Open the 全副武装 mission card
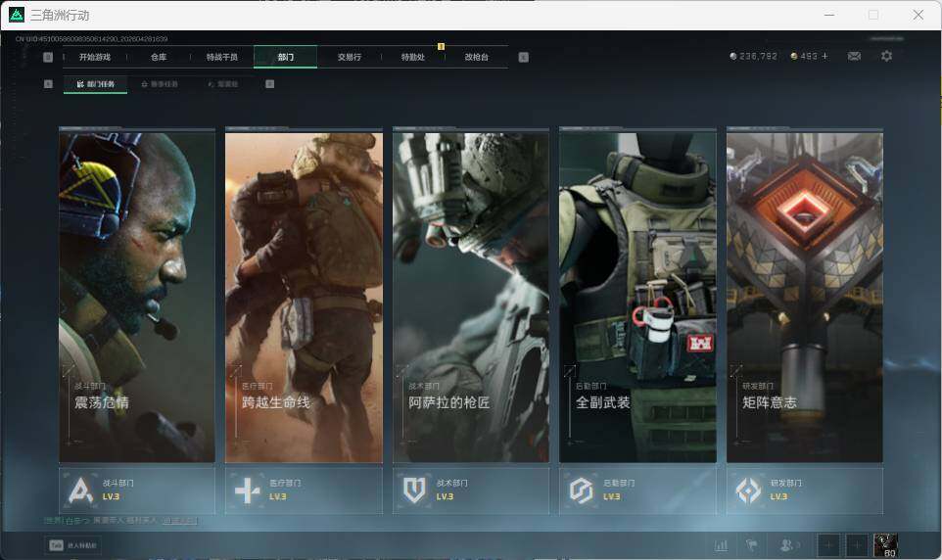The width and height of the screenshot is (942, 560). point(638,296)
